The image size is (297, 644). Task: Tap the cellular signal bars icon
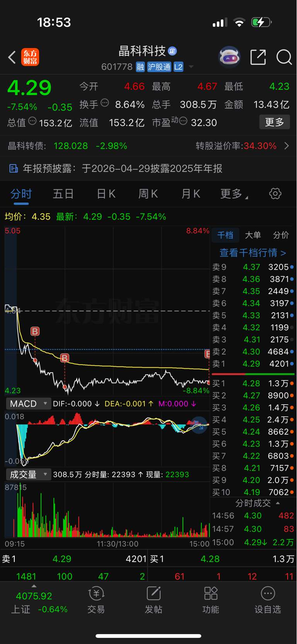coord(220,23)
